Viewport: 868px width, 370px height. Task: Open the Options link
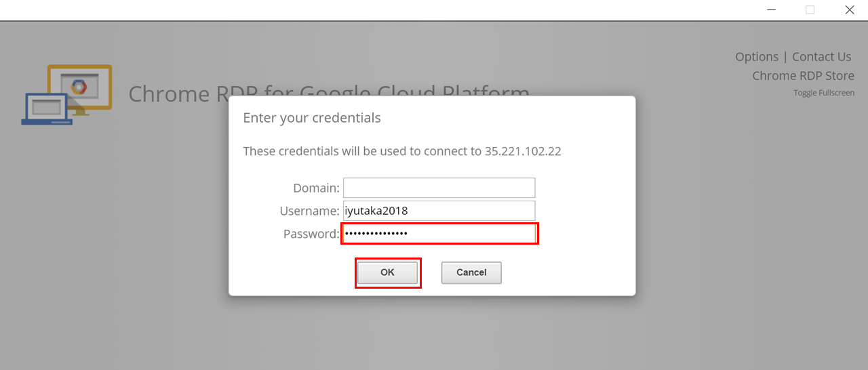pos(757,57)
